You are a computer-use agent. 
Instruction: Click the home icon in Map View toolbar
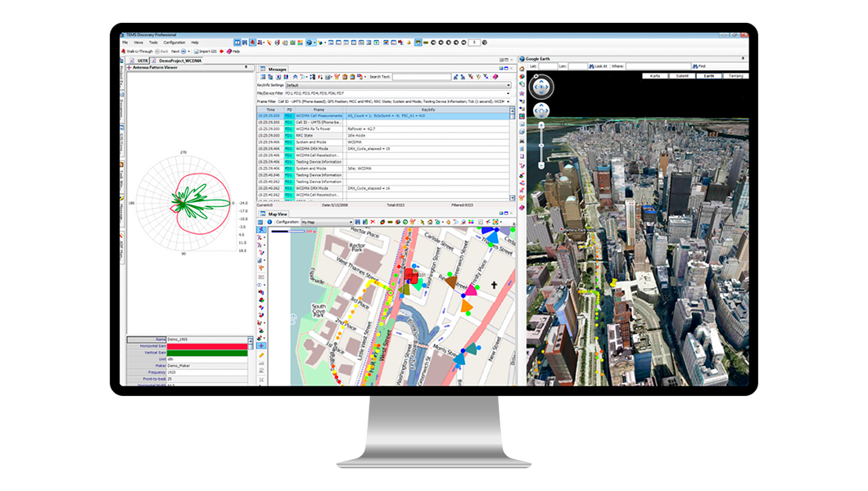tap(430, 223)
